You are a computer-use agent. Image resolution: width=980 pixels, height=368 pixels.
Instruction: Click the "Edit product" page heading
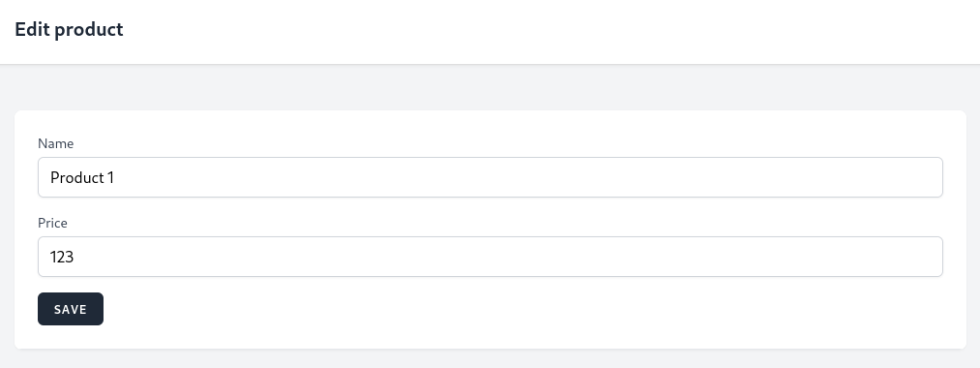point(69,29)
